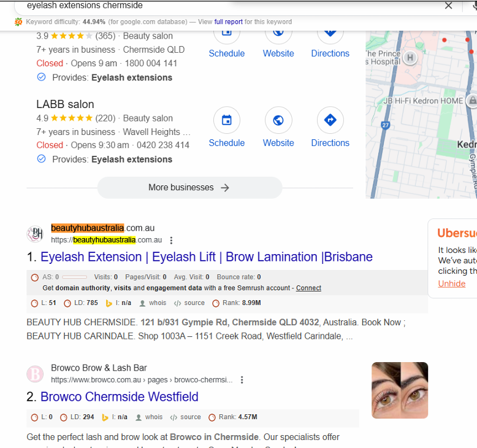Click the LABB salon Schedule calendar icon
The height and width of the screenshot is (448, 477).
(227, 120)
